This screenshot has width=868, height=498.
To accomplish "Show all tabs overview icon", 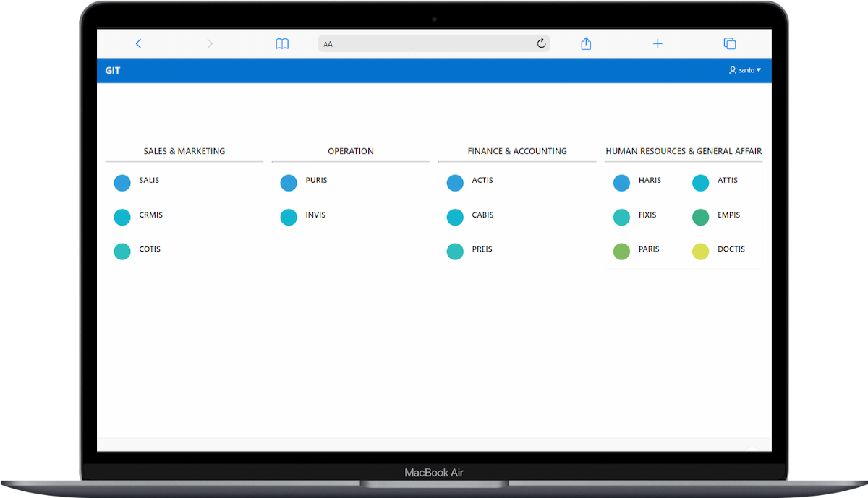I will click(x=730, y=43).
